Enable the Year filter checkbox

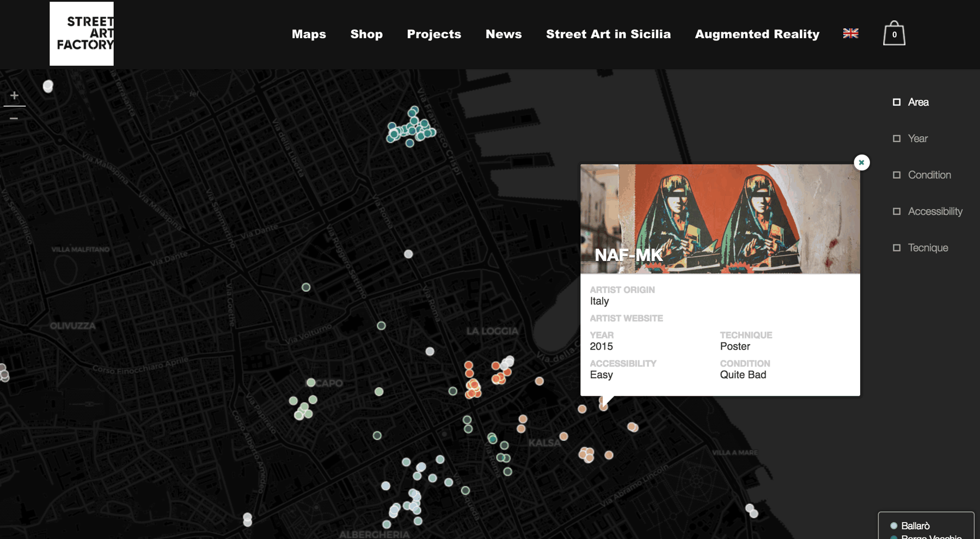point(897,138)
